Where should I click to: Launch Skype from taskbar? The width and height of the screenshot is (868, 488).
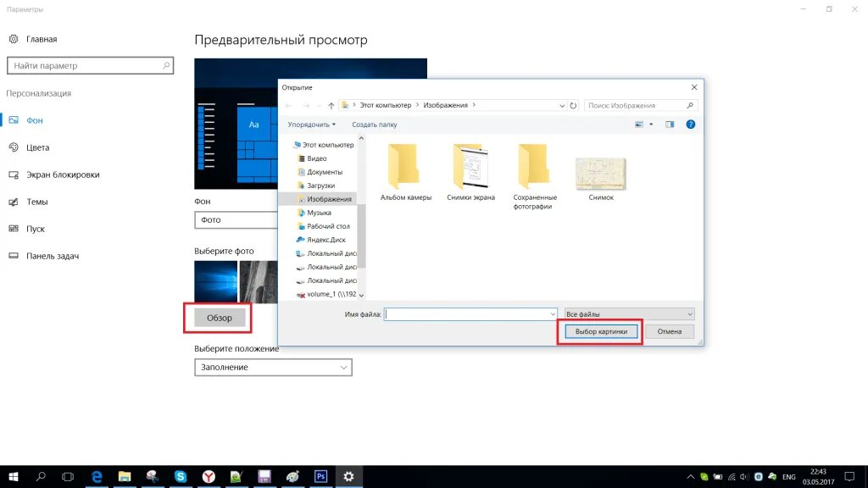click(181, 476)
